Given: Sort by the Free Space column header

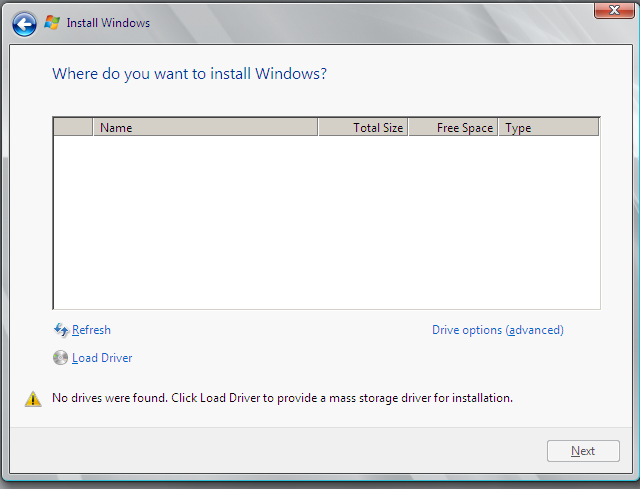Looking at the screenshot, I should click(453, 127).
